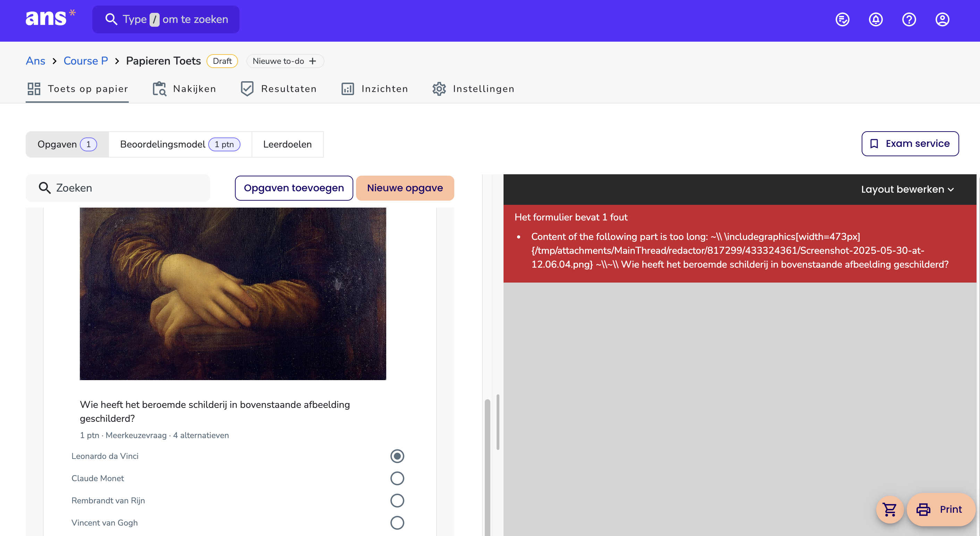Screen dimensions: 980x536
Task: Click the Claude Monet answer text
Action: pyautogui.click(x=98, y=478)
